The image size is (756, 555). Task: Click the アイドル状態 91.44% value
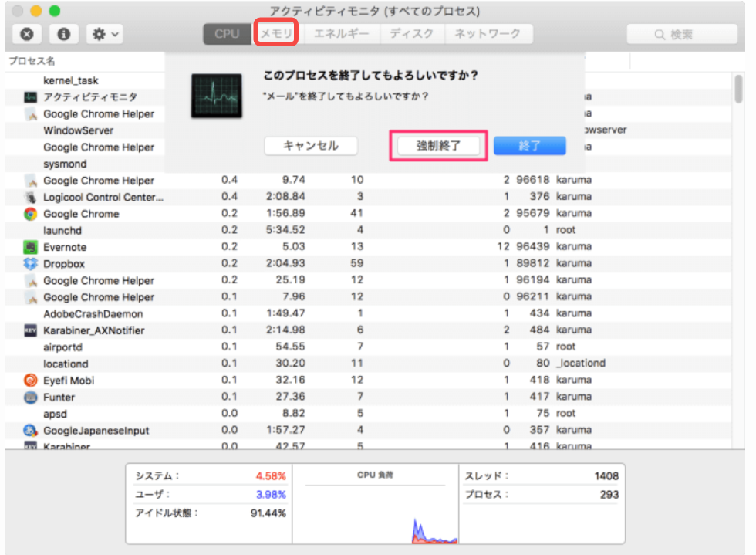[268, 513]
